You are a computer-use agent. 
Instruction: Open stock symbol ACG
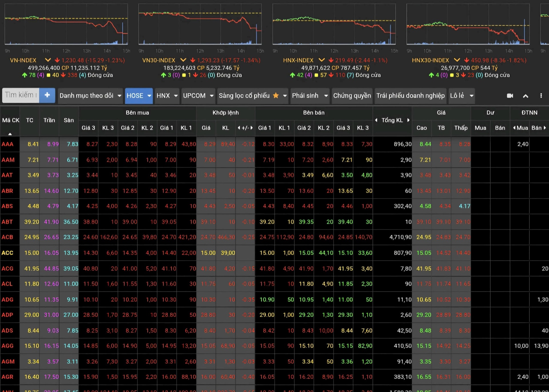7,268
